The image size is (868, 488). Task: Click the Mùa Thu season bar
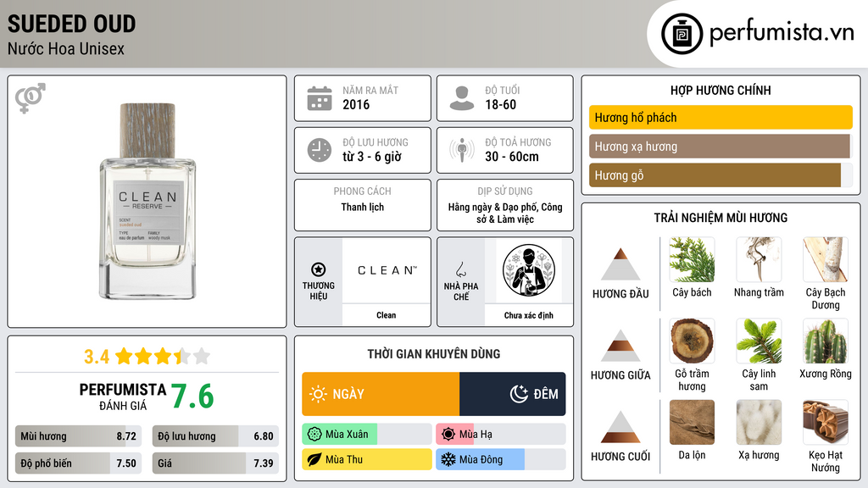(x=366, y=459)
